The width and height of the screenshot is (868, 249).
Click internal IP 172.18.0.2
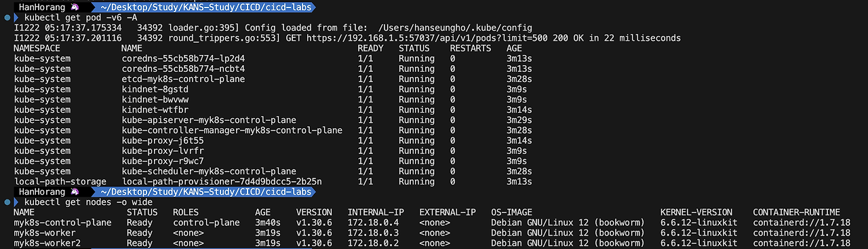pos(373,243)
